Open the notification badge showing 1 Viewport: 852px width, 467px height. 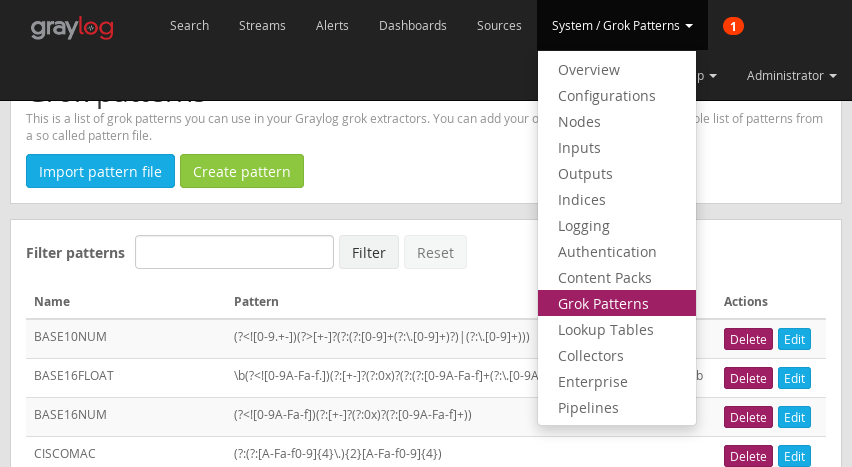click(733, 26)
